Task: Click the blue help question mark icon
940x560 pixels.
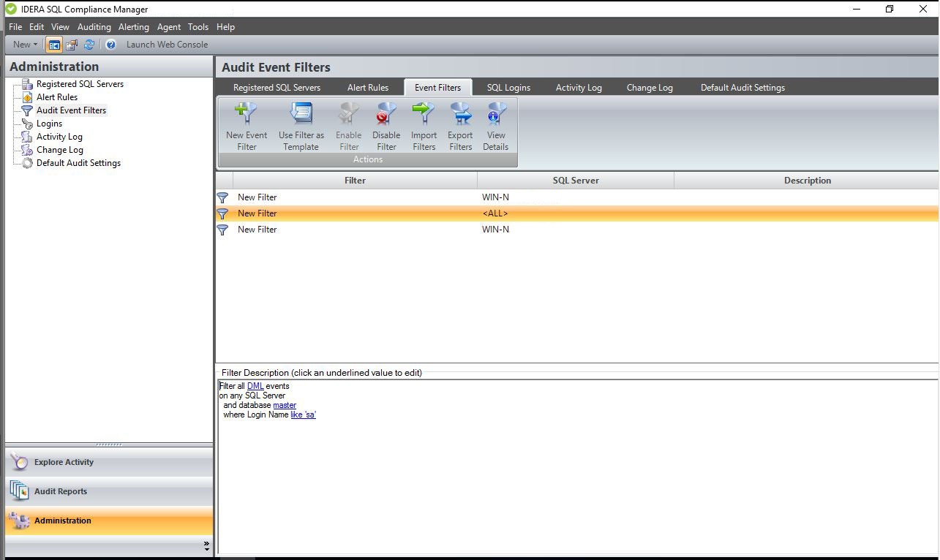Action: click(110, 45)
